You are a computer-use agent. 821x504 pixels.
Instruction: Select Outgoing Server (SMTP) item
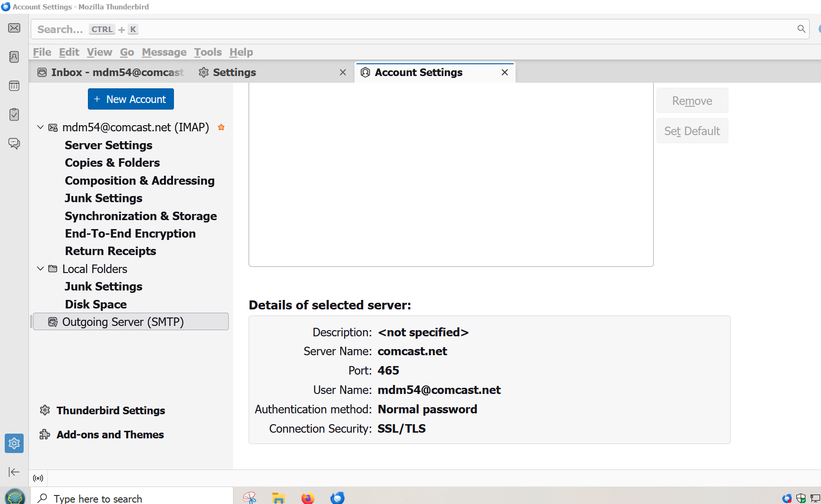coord(131,322)
